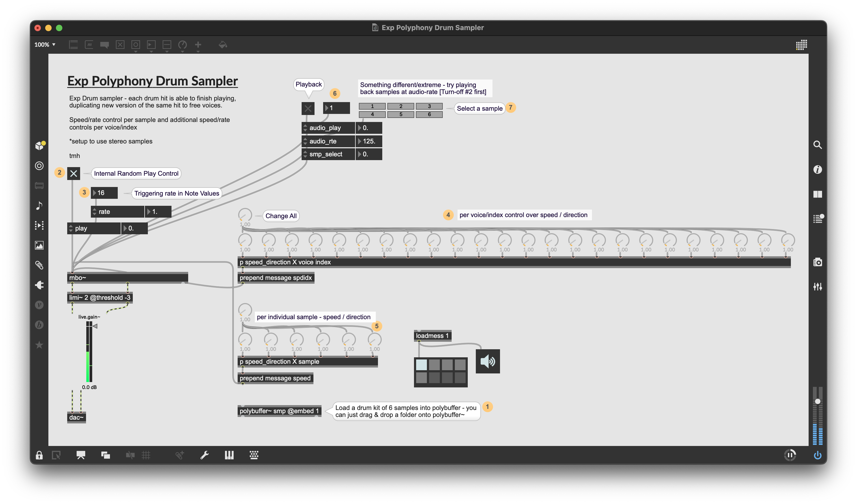
Task: Open the snapshots camera icon
Action: click(817, 262)
